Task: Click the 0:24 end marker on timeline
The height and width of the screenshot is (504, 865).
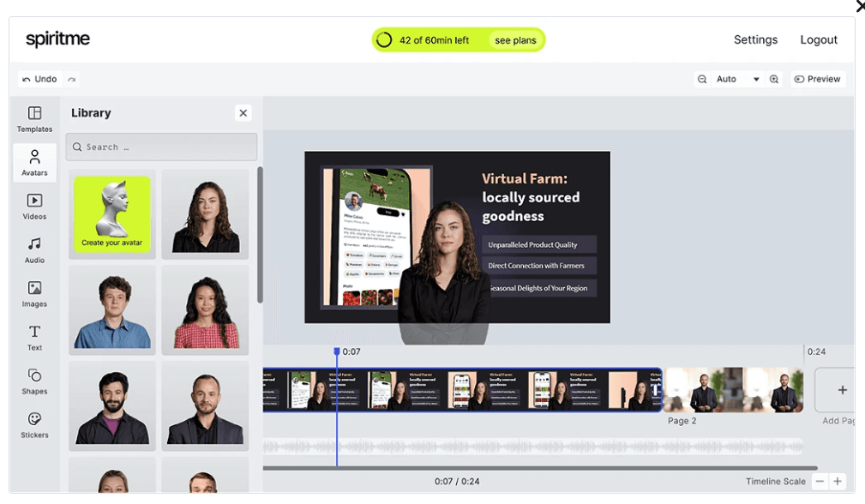Action: [x=816, y=351]
